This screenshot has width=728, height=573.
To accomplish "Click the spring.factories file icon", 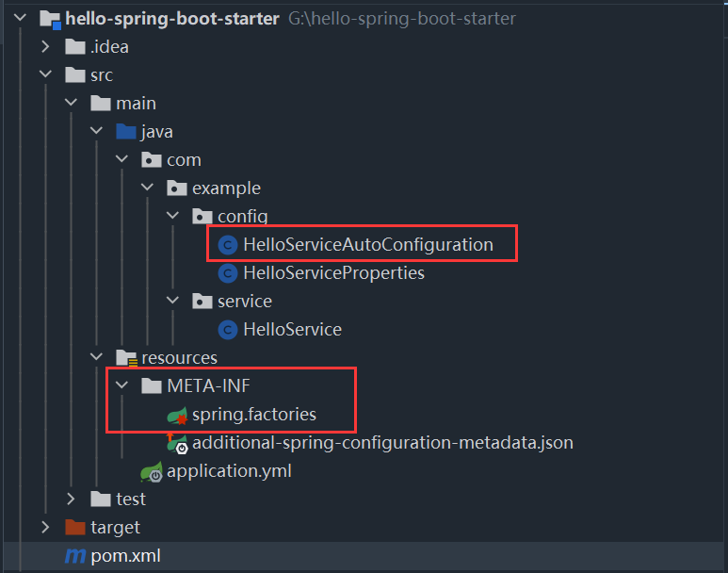I will click(176, 415).
